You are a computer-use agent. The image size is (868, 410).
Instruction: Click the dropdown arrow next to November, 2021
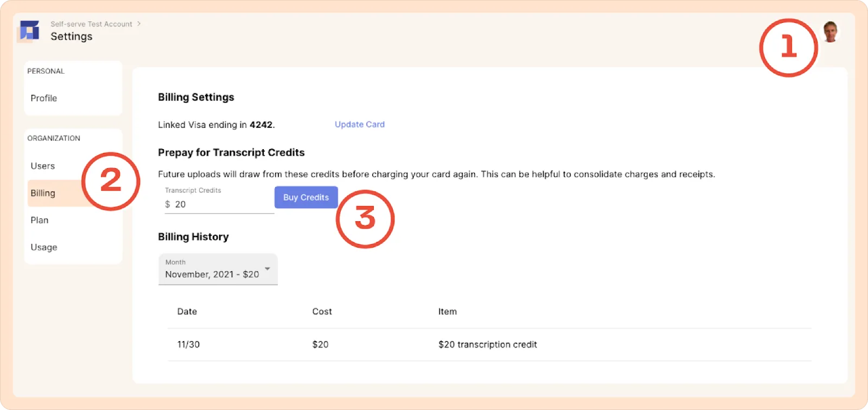(x=267, y=269)
